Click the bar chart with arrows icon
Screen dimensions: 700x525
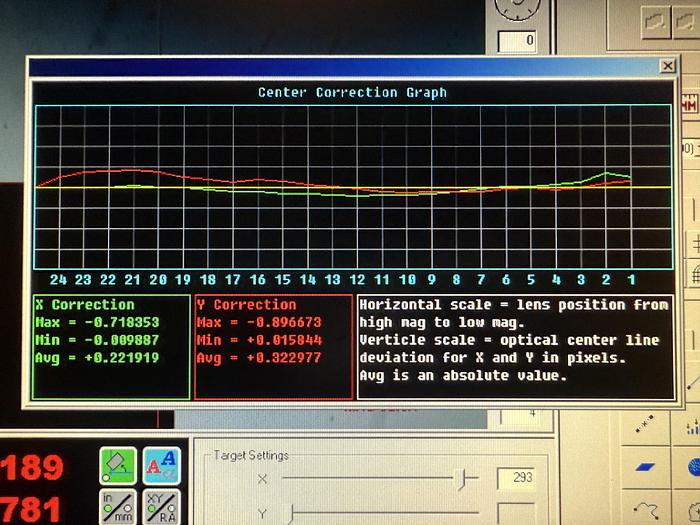tap(692, 429)
